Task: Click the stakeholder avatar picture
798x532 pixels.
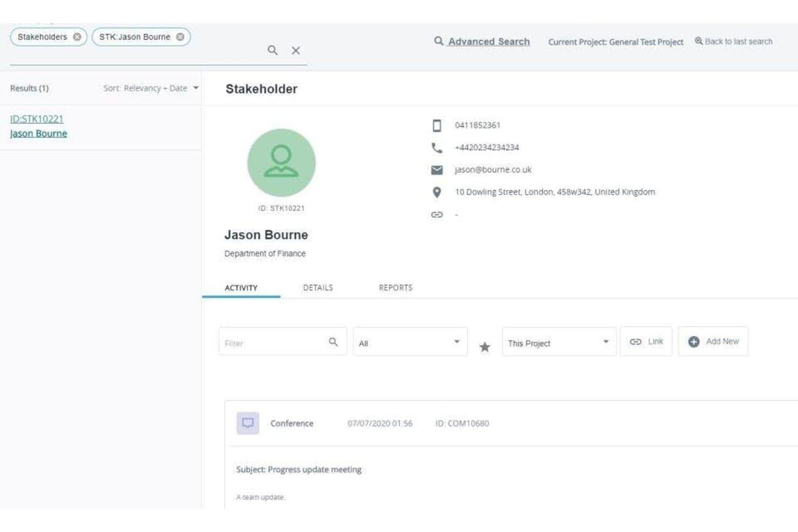Action: [x=281, y=162]
